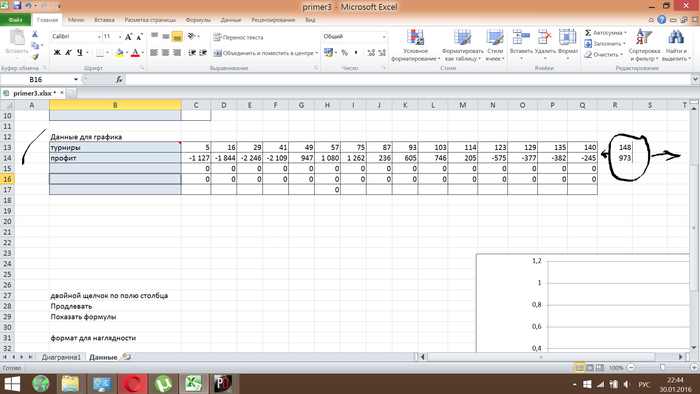Viewport: 700px width, 394px height.
Task: Click the Файл file button
Action: coord(15,20)
